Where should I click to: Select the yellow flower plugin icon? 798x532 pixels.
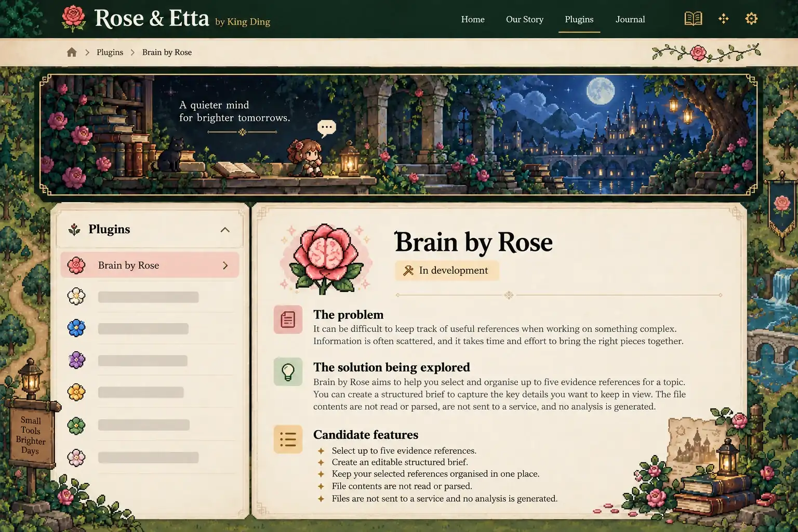[x=76, y=392]
